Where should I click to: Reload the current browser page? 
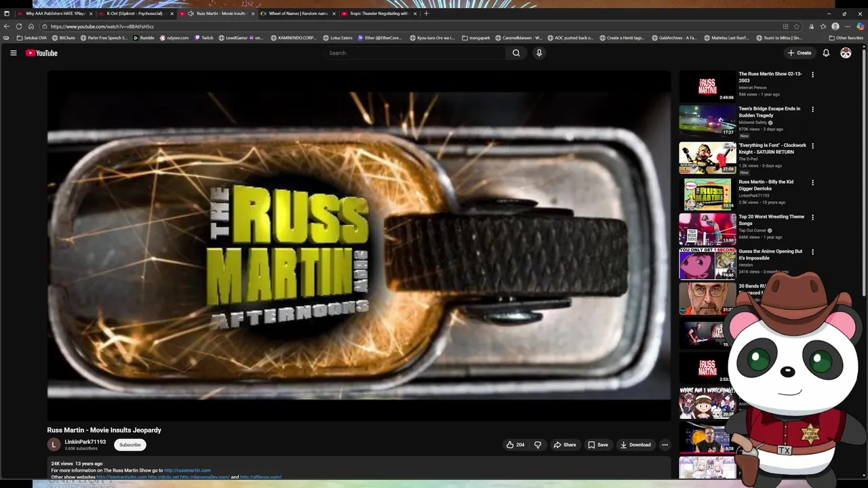19,26
